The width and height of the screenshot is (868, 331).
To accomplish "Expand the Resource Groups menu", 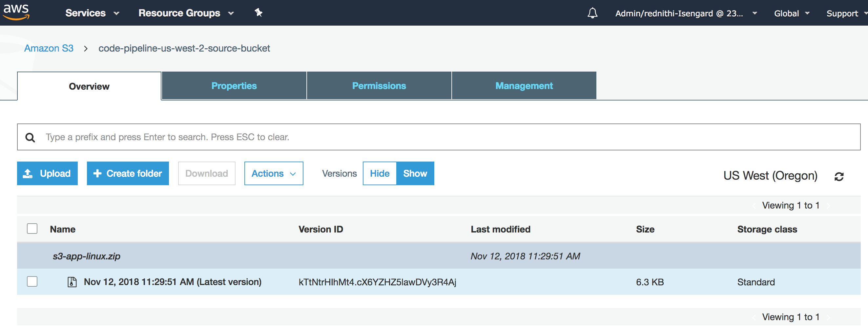I will pyautogui.click(x=186, y=13).
